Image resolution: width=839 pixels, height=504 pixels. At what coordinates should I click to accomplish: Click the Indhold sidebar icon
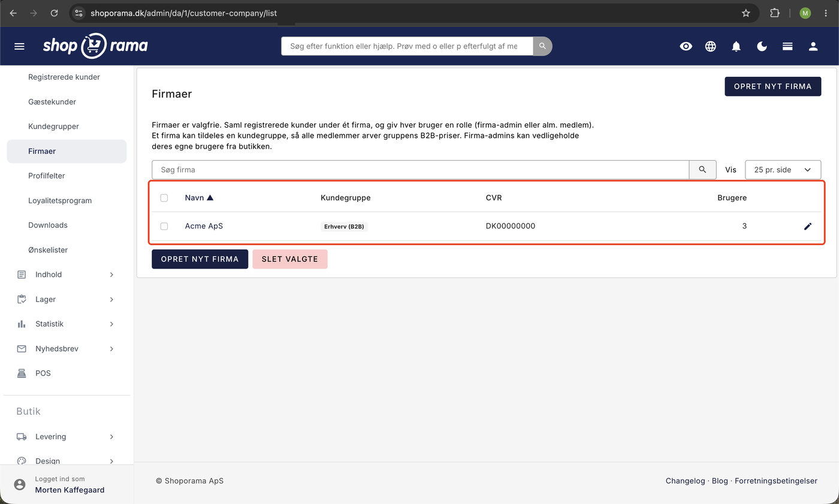pos(22,274)
